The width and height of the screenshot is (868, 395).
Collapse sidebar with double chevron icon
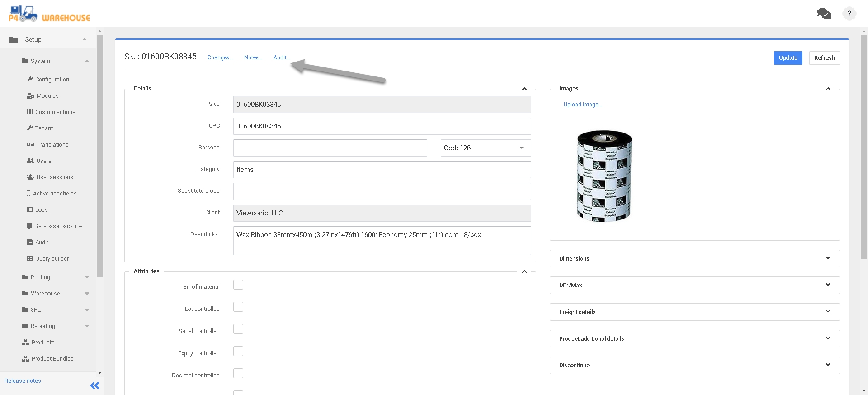[94, 385]
